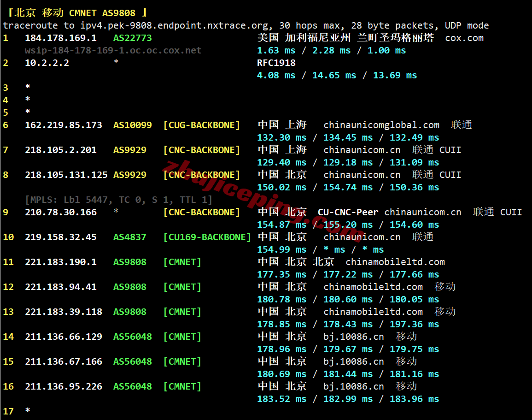Select IP 221.183.94.41
Viewport: 532px width, 420px height.
click(61, 287)
